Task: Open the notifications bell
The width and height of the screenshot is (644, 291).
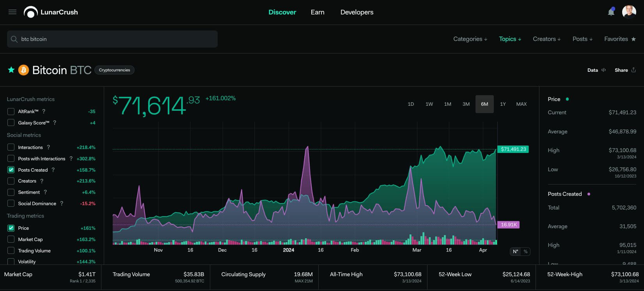Action: click(611, 12)
